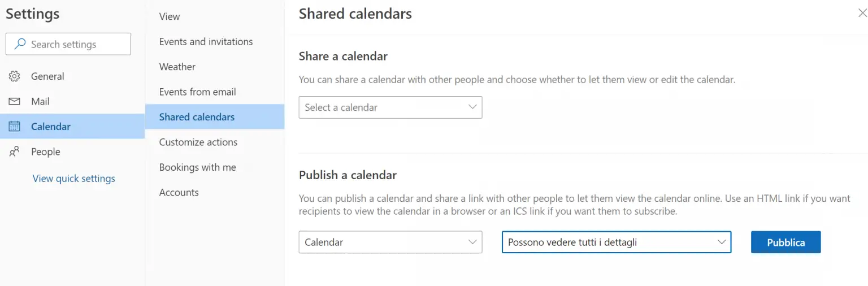Expand the Select a calendar dropdown
The image size is (868, 286).
click(390, 107)
